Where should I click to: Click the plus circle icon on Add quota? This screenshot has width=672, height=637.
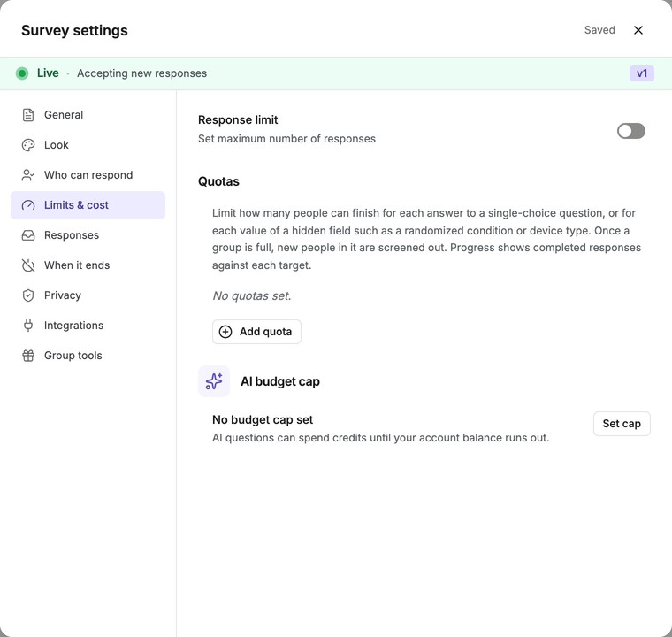225,332
